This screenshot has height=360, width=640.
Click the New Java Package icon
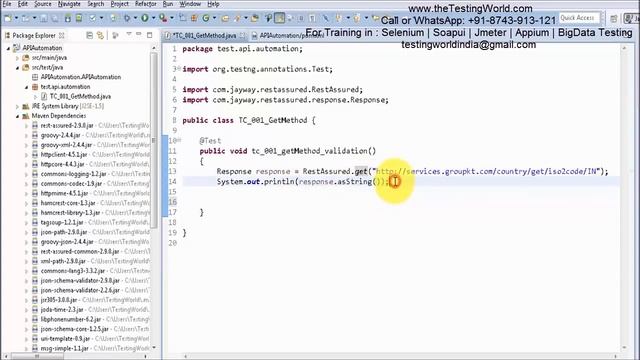click(194, 18)
